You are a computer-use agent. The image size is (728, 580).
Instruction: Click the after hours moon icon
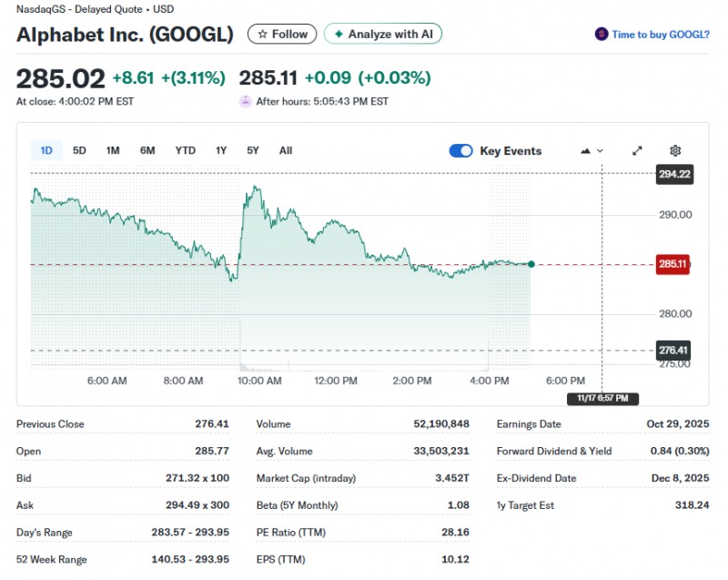[245, 101]
